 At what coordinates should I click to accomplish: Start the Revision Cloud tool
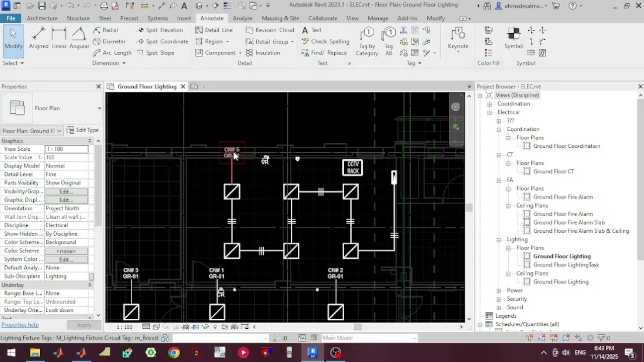(270, 30)
